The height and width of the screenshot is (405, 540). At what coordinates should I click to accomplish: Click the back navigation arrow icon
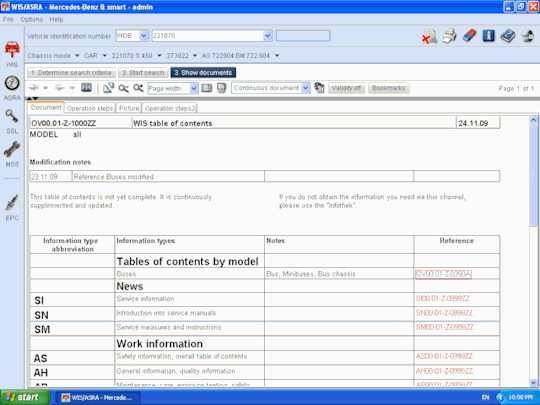(x=33, y=88)
